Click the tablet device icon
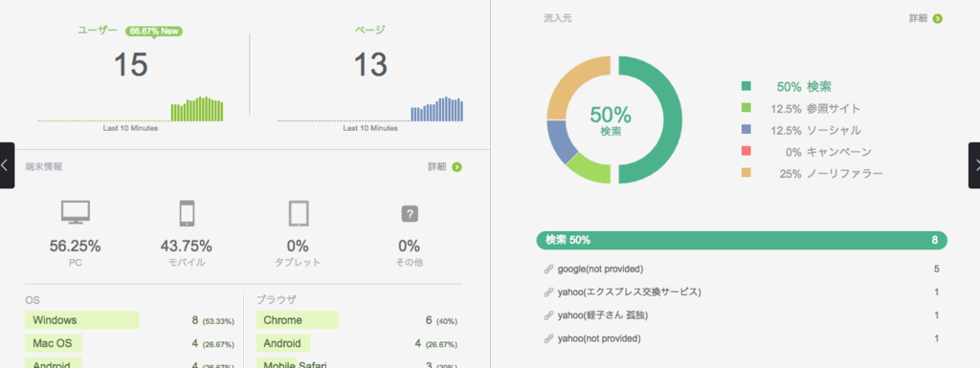Viewport: 980px width, 368px height. click(x=299, y=213)
